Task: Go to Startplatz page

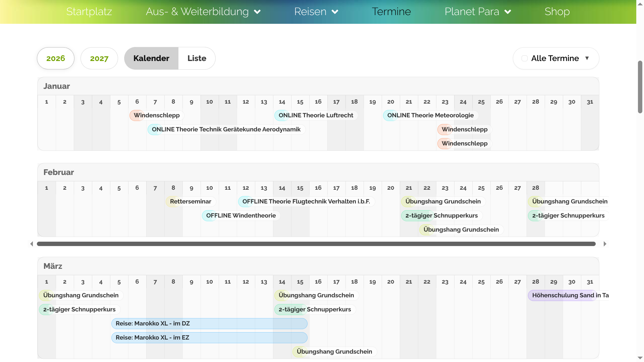Action: [89, 12]
